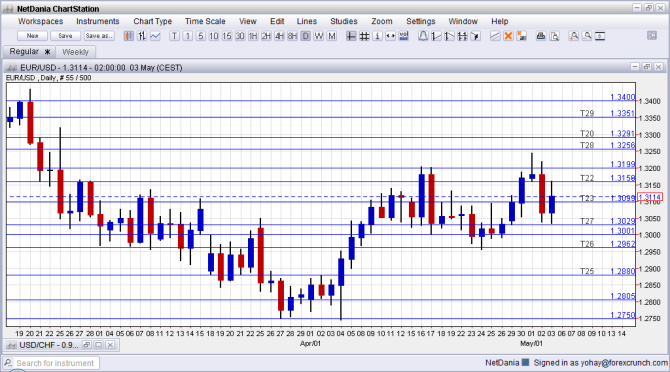Viewport: 670px width, 372px height.
Task: Open the Window menu
Action: point(463,21)
